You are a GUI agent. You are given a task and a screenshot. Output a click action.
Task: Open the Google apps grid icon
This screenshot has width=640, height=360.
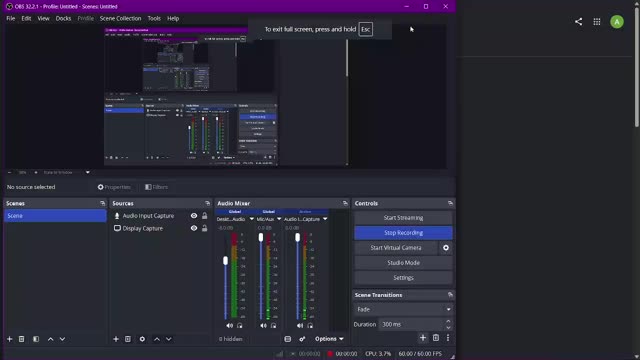pos(597,22)
